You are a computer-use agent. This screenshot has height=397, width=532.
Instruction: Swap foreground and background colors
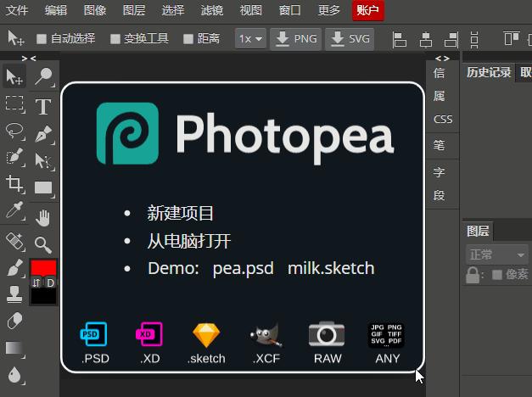click(x=36, y=282)
